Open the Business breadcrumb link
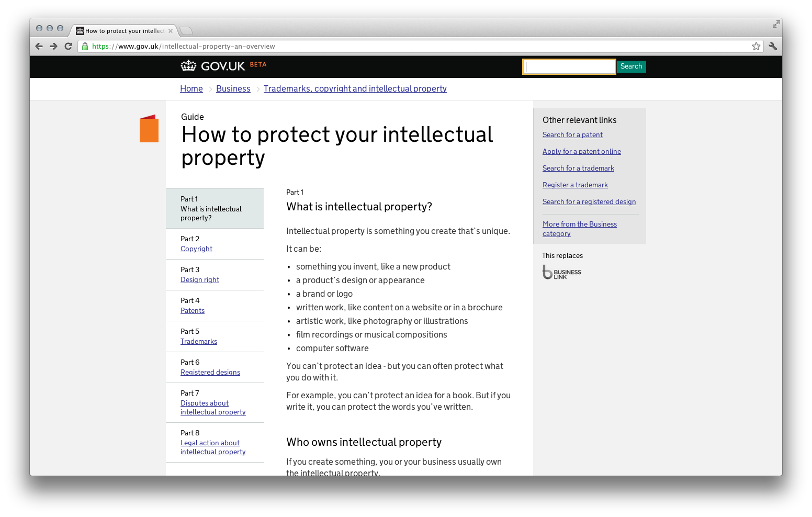 pos(233,89)
